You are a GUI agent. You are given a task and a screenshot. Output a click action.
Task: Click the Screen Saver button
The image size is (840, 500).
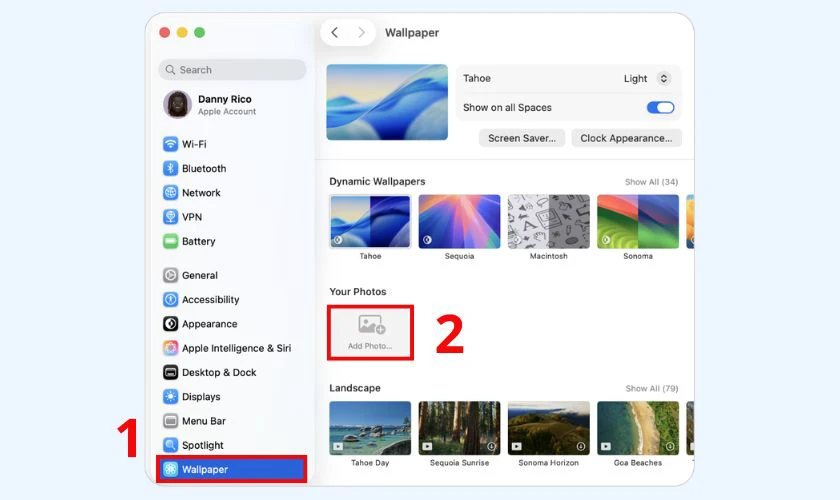coord(522,138)
